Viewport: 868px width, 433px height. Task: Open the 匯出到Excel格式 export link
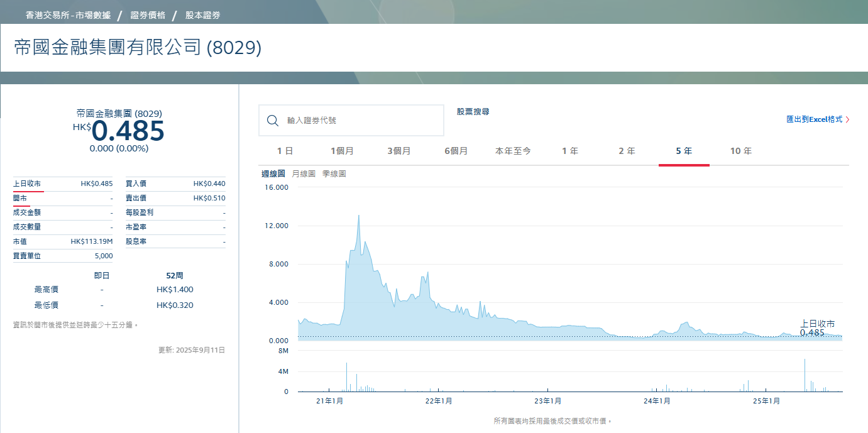click(x=814, y=119)
